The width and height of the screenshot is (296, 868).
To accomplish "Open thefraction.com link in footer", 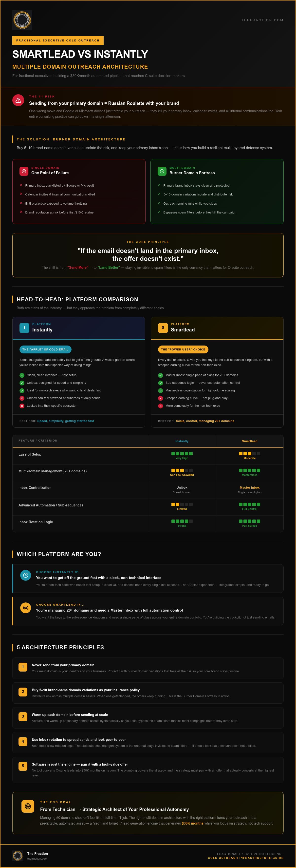I will click(x=37, y=859).
